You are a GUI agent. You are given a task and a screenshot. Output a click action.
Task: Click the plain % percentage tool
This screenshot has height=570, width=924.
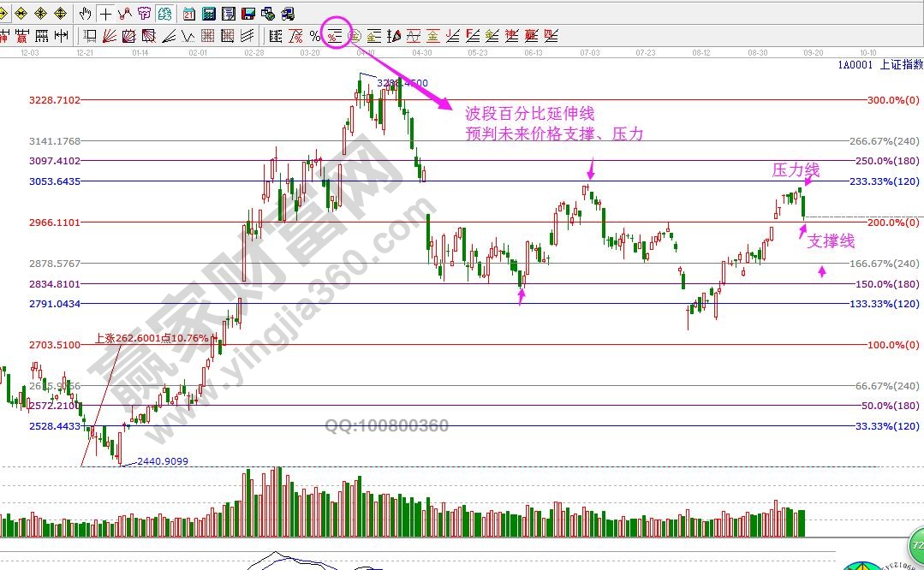tap(314, 36)
